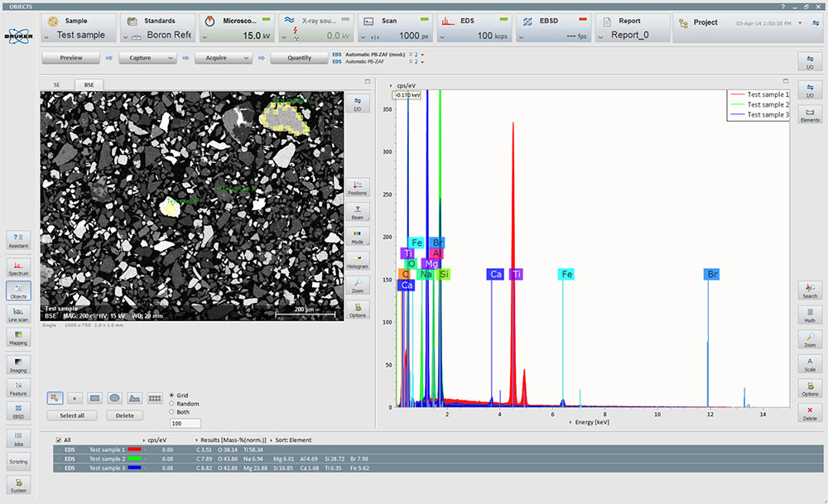Switch to the SE image tab
This screenshot has width=828, height=504.
(x=55, y=84)
